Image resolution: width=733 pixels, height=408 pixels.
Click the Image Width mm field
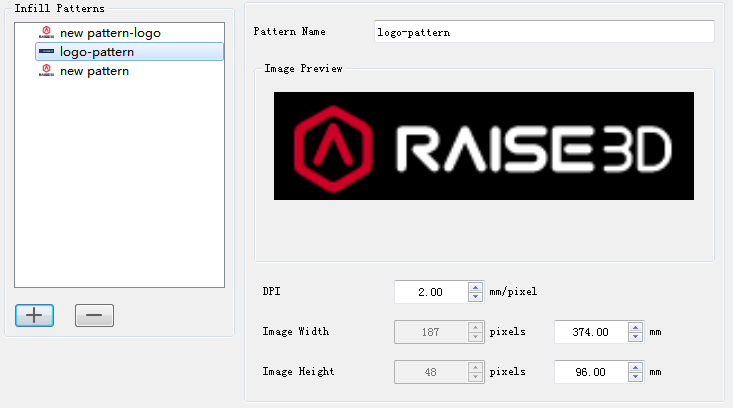(x=591, y=332)
